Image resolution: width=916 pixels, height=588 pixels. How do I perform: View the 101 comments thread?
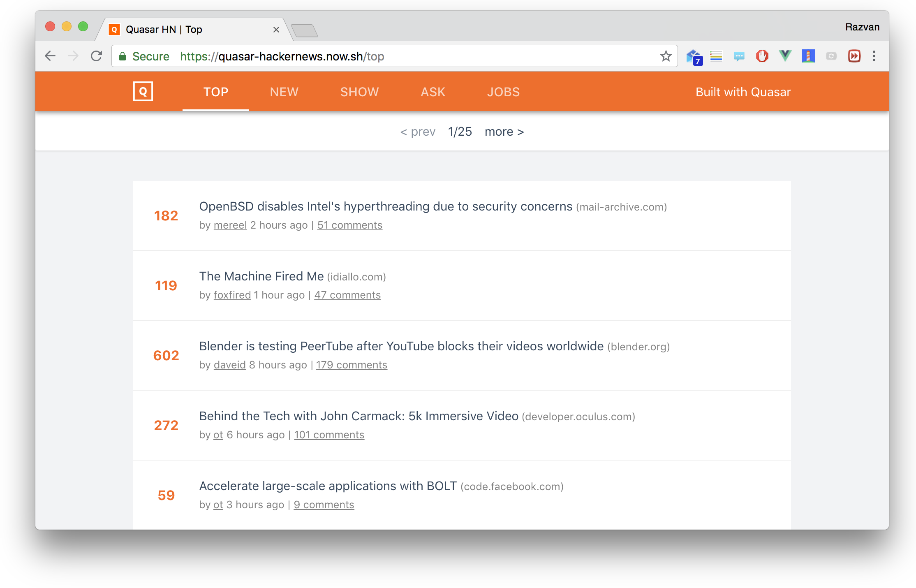[329, 435]
